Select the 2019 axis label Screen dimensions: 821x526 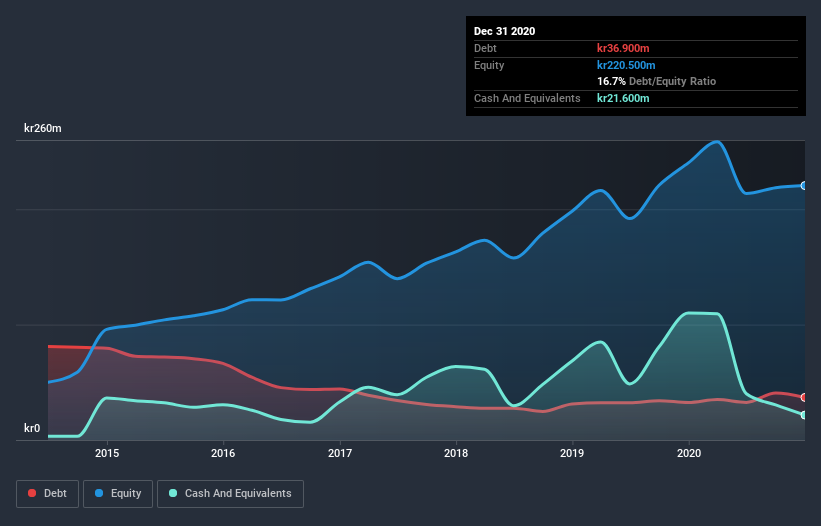(572, 453)
